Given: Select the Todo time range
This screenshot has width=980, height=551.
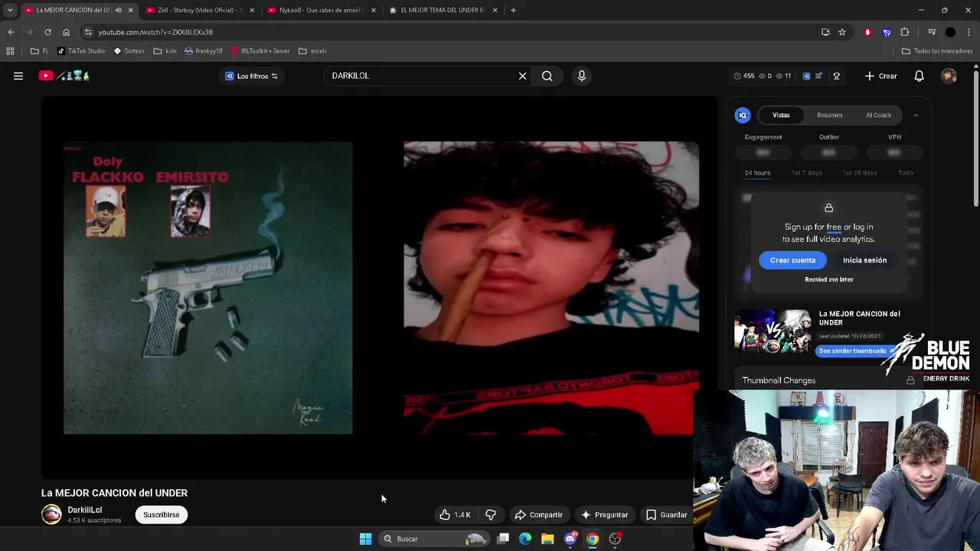Looking at the screenshot, I should point(906,173).
